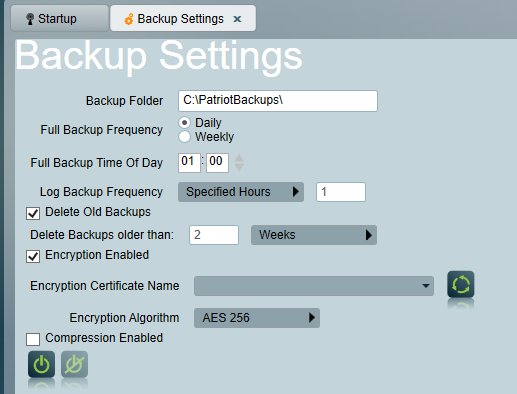The height and width of the screenshot is (394, 517).
Task: Refresh the encryption certificate list
Action: click(x=461, y=284)
